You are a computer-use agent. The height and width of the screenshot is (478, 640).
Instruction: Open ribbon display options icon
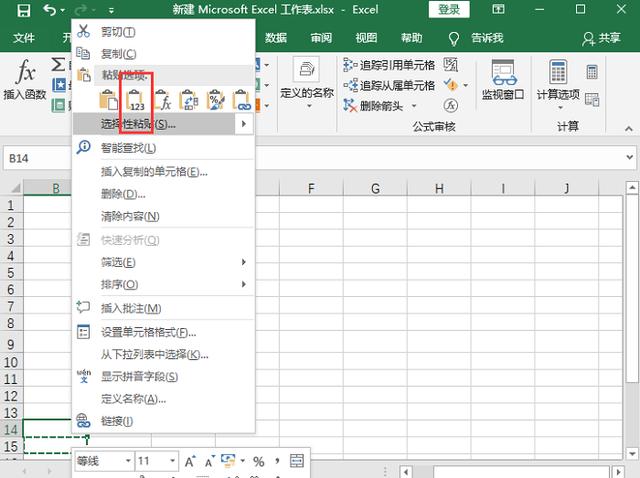[x=498, y=9]
